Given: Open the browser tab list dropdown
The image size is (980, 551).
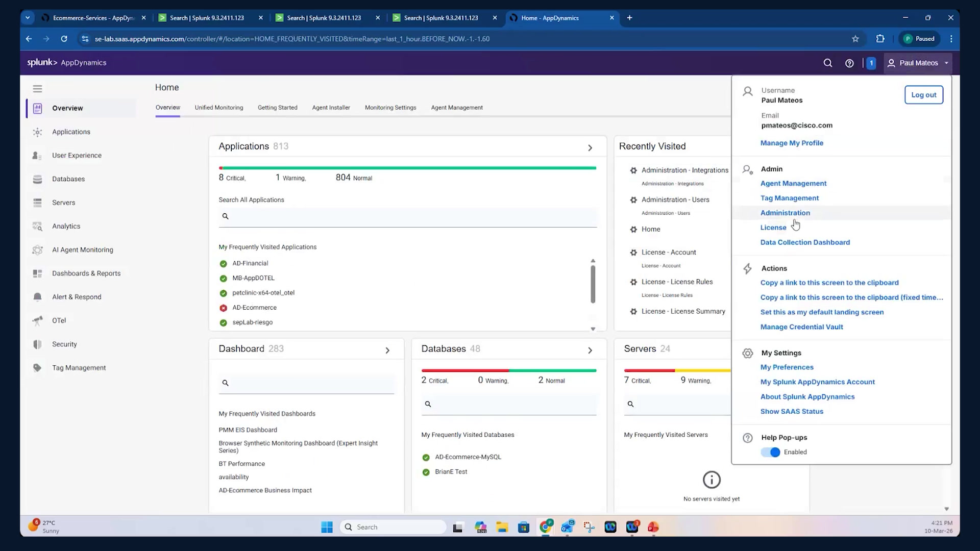Looking at the screenshot, I should [28, 18].
